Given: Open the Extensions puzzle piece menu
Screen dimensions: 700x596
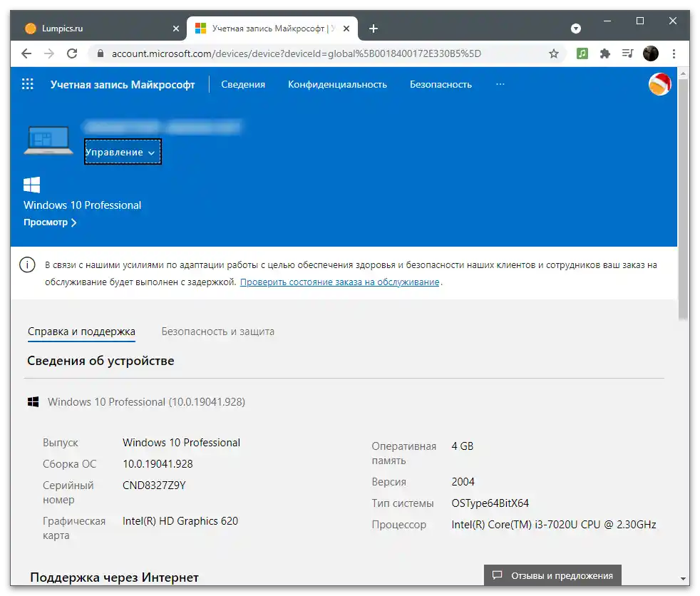Looking at the screenshot, I should (x=605, y=53).
